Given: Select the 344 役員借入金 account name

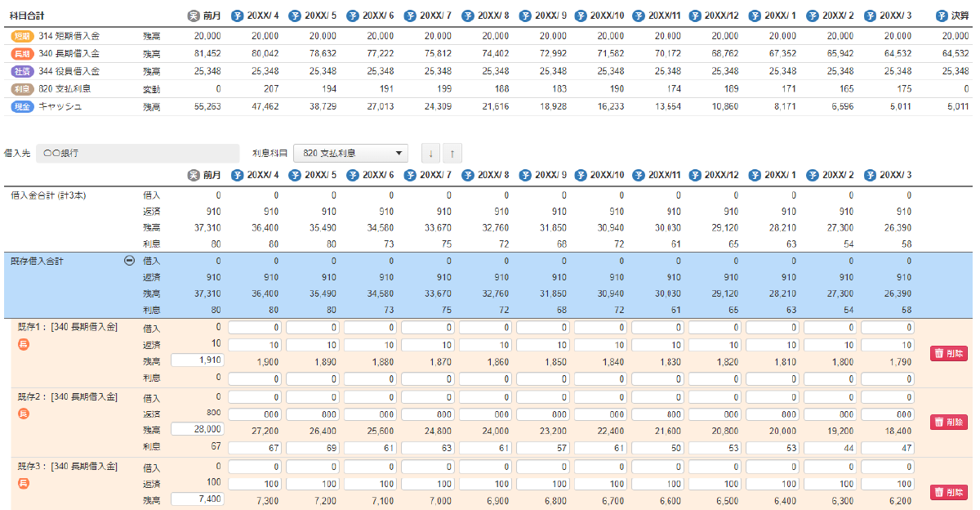Looking at the screenshot, I should point(69,71).
